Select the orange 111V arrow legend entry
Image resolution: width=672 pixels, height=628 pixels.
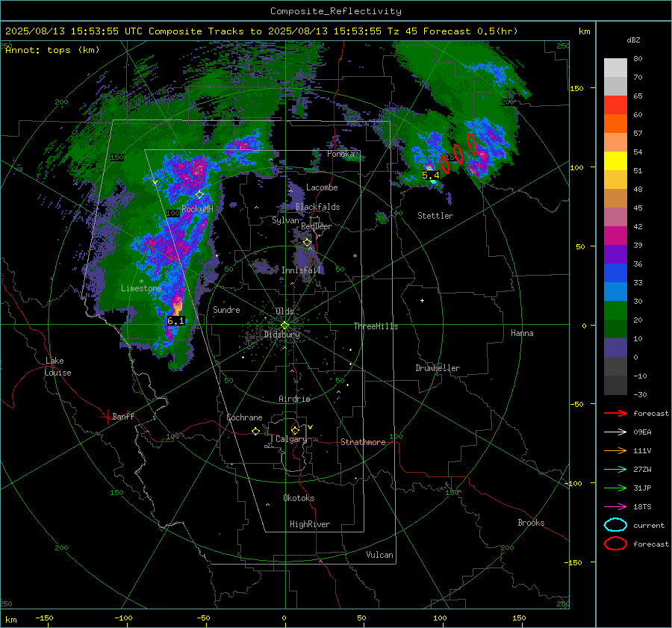615,450
